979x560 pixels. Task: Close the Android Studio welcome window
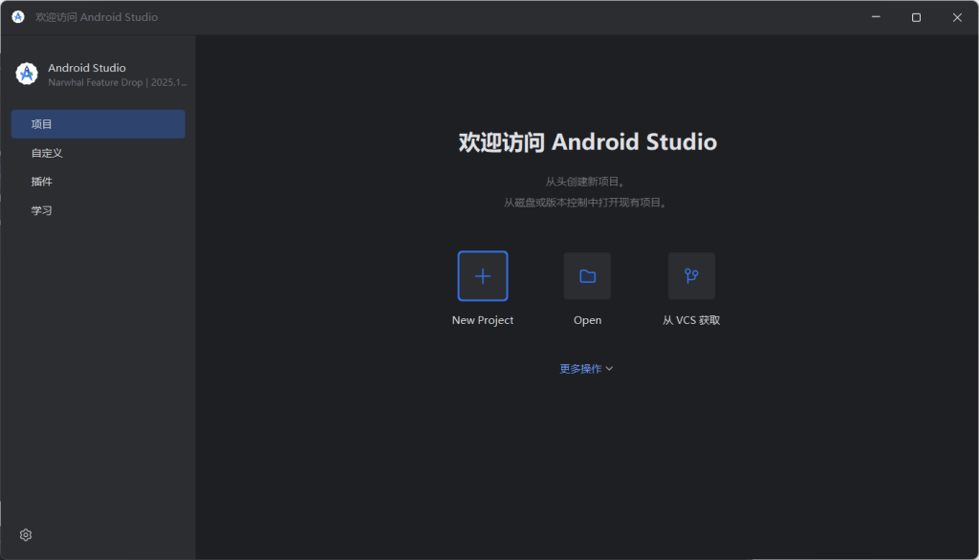(x=957, y=17)
